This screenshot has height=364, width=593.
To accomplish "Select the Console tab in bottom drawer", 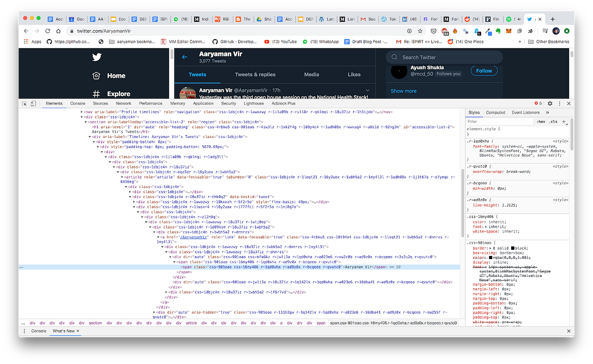I will point(39,331).
